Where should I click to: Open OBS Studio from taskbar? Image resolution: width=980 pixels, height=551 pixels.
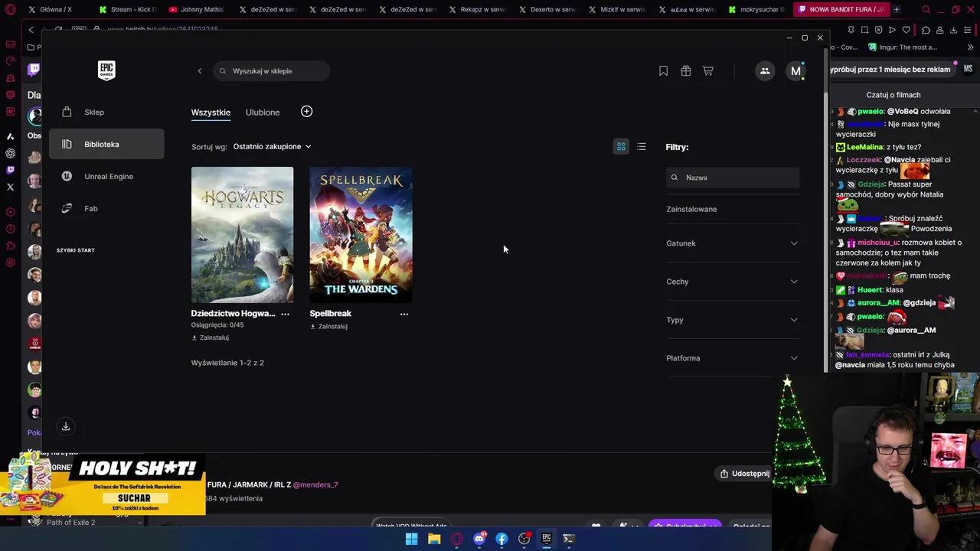pos(524,539)
